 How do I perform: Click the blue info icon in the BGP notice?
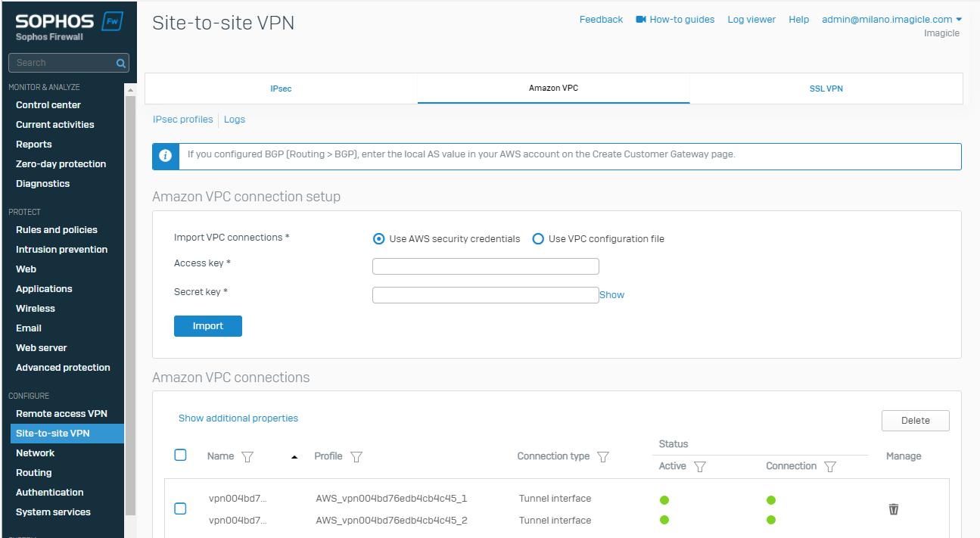pos(165,156)
